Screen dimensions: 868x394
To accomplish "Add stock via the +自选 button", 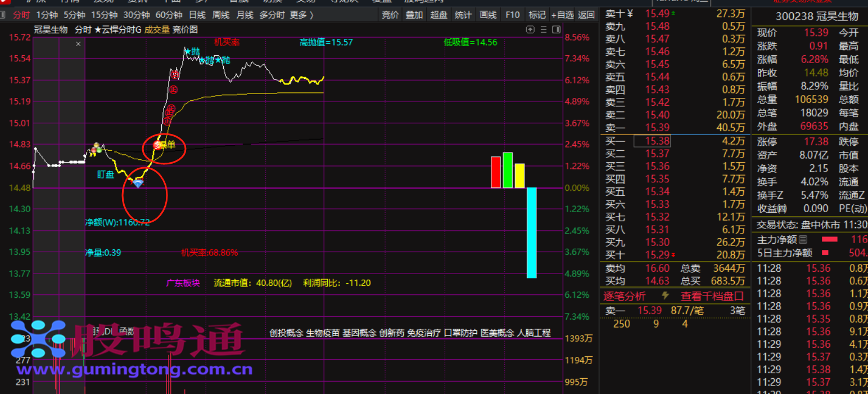I will pos(562,15).
